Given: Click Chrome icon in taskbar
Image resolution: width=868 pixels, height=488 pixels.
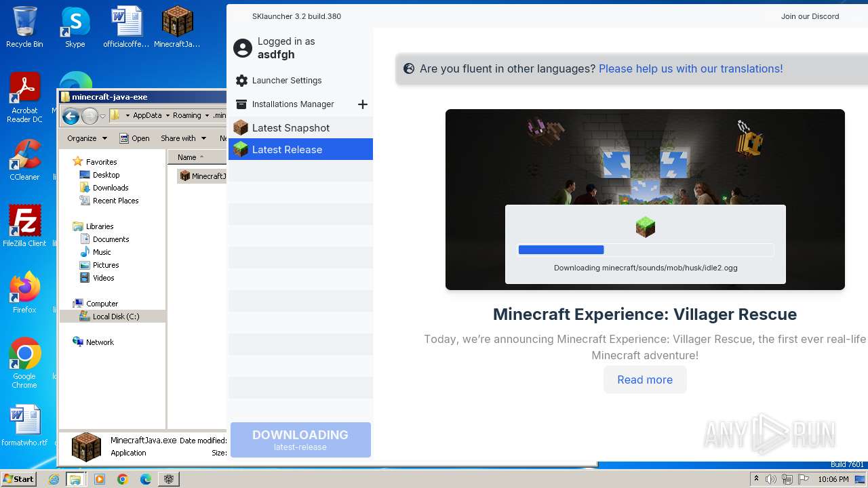Looking at the screenshot, I should 123,479.
